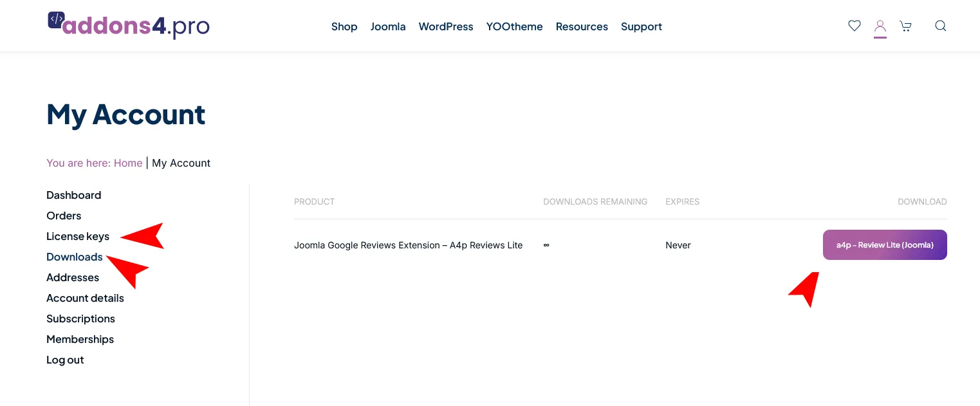This screenshot has width=980, height=406.
Task: Open the Resources menu
Action: coord(582,26)
